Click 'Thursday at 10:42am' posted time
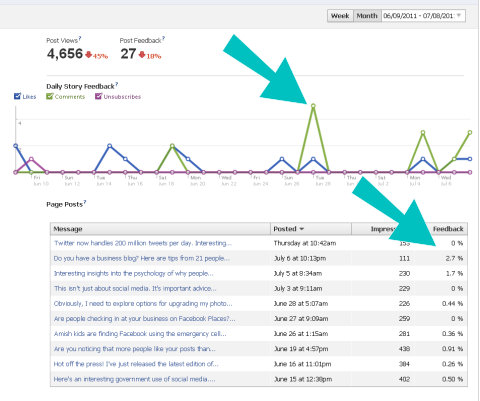The height and width of the screenshot is (401, 480). [305, 243]
